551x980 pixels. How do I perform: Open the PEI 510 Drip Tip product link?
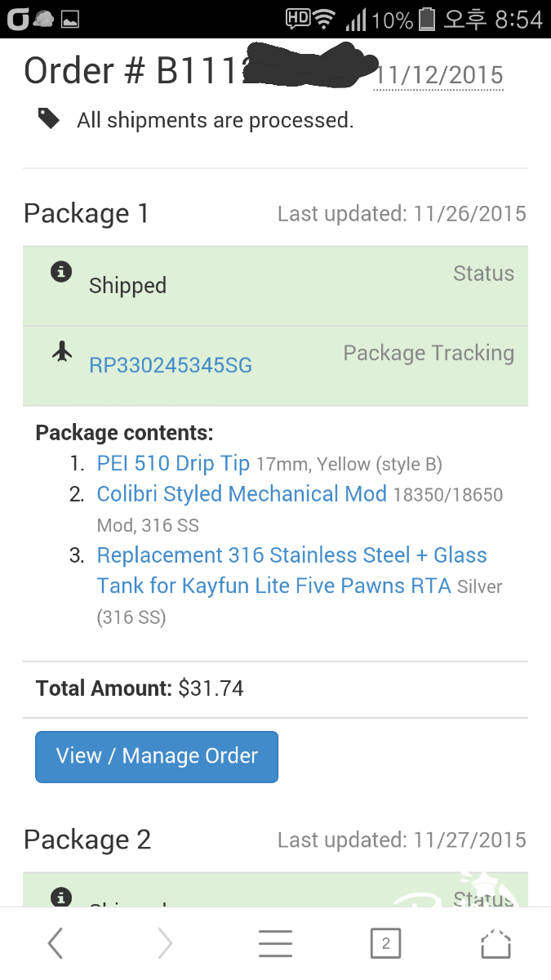click(173, 463)
